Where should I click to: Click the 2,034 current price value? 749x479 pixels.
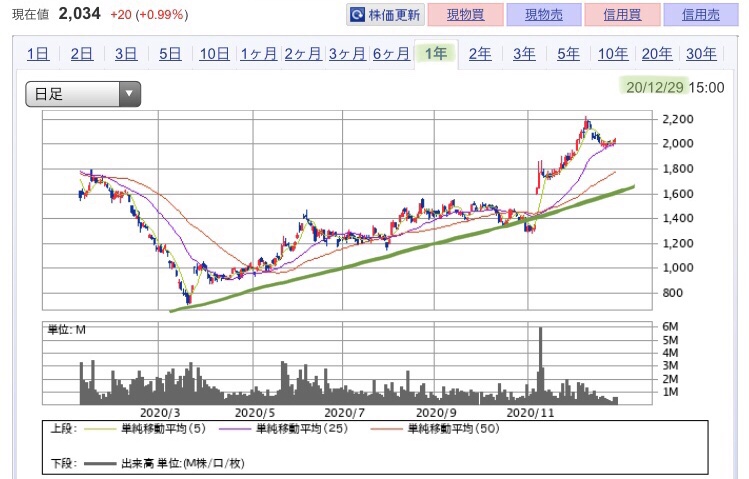(x=79, y=14)
